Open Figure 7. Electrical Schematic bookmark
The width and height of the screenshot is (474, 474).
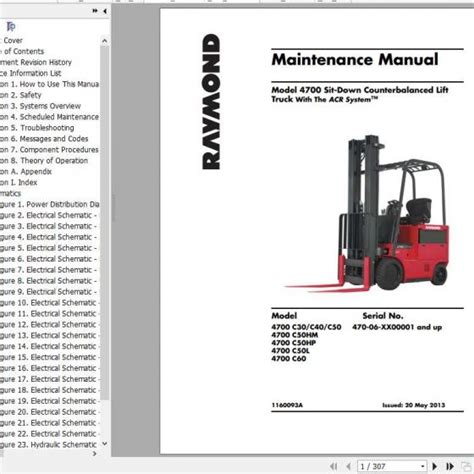point(48,270)
